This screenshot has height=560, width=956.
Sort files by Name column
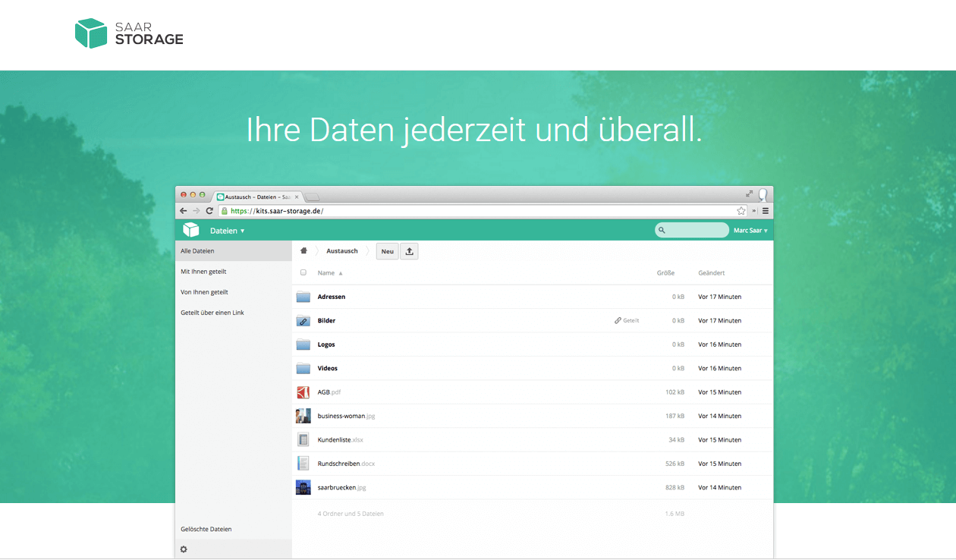point(326,273)
